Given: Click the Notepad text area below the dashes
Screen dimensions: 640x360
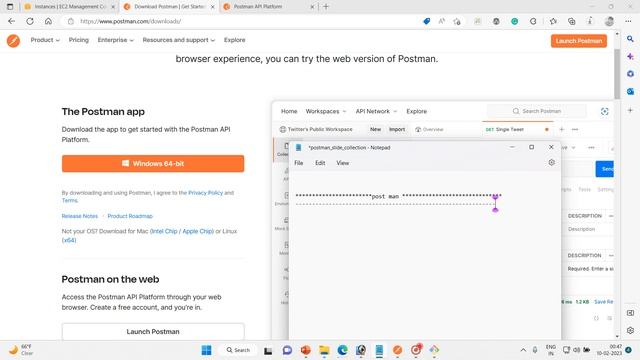Looking at the screenshot, I should 424,273.
